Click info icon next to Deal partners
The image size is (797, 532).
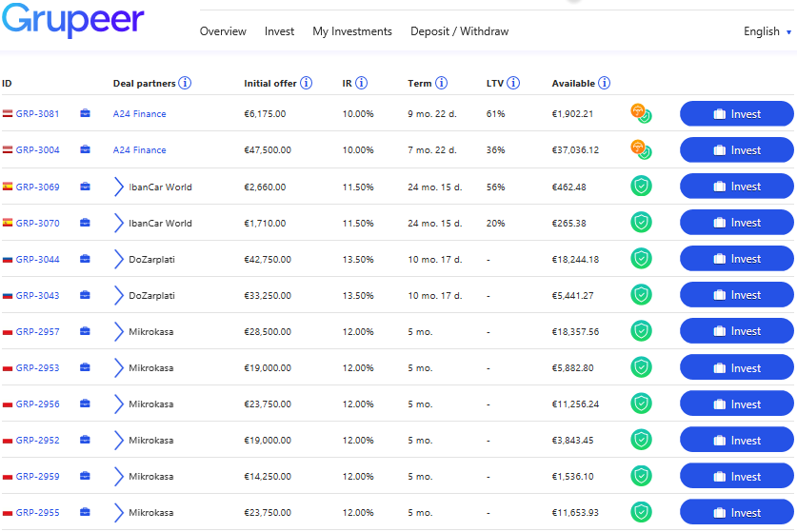pos(185,83)
